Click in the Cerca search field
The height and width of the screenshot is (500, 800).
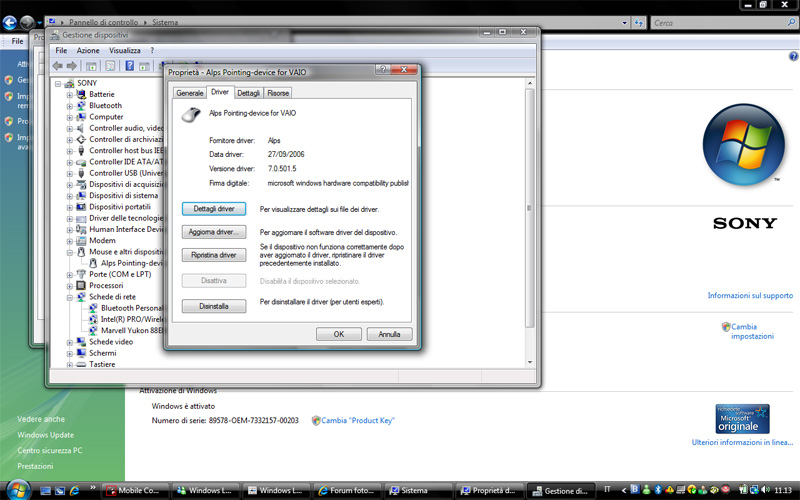point(718,22)
